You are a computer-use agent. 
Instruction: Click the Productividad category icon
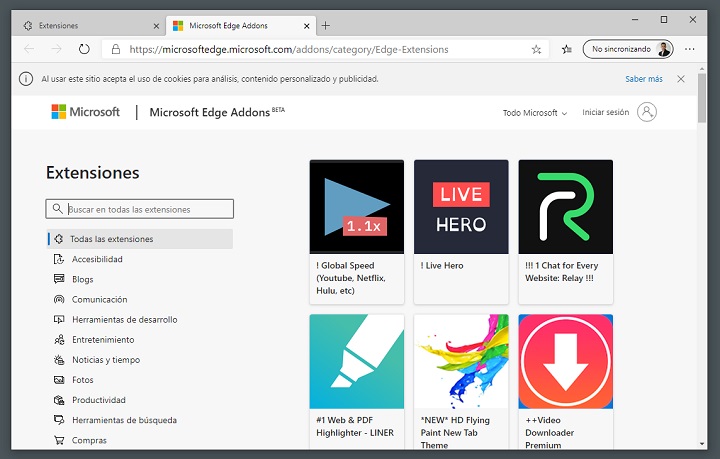59,400
